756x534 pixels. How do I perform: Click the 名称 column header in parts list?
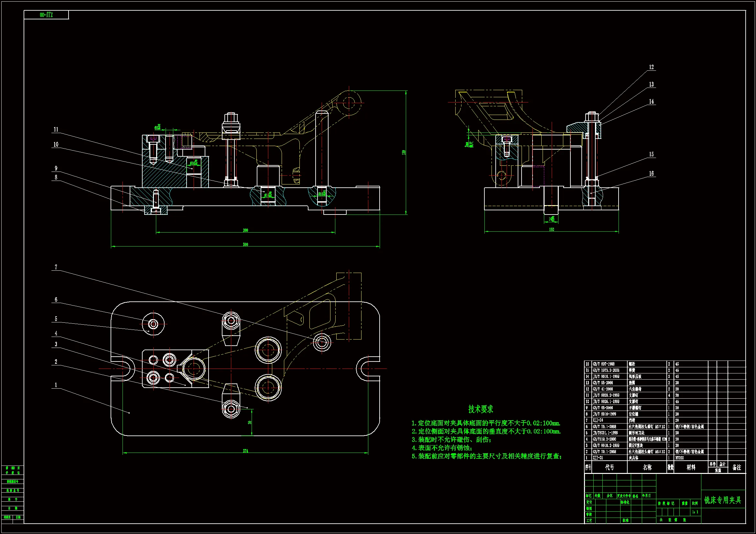[647, 467]
